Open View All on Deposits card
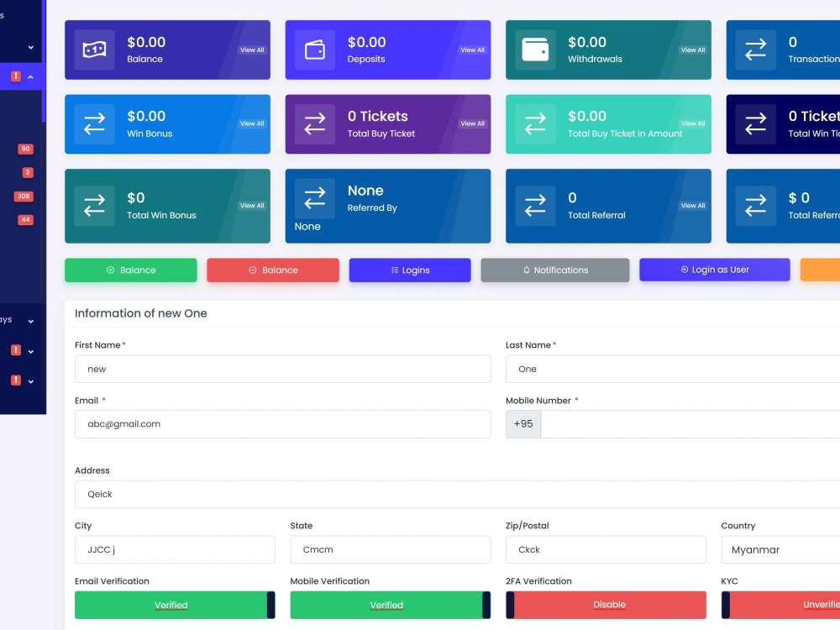The width and height of the screenshot is (840, 630). [x=472, y=50]
